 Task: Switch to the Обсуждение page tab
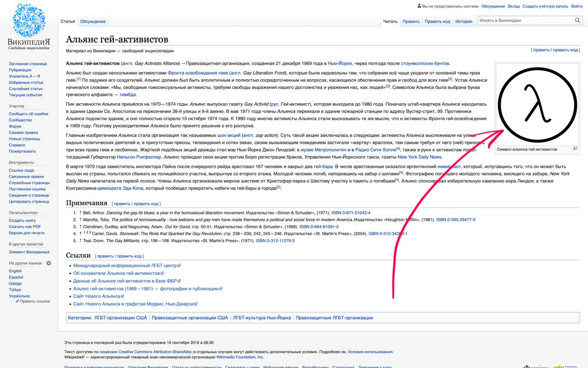(x=93, y=21)
